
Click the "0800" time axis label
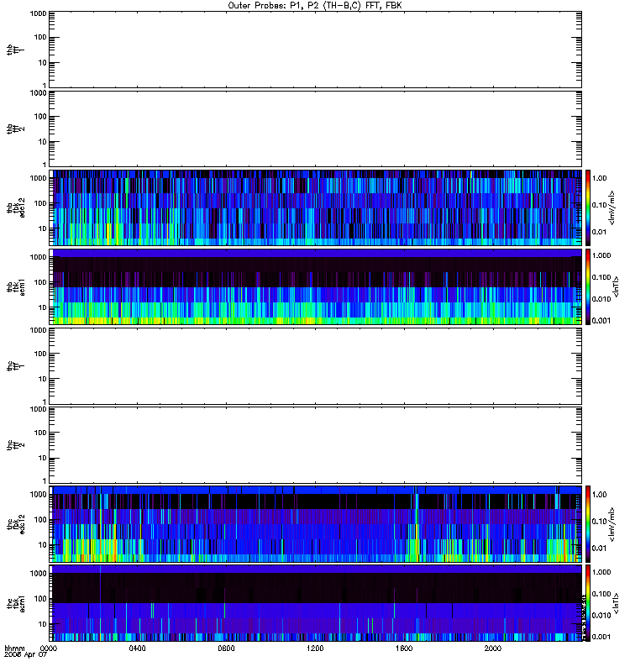coord(226,648)
